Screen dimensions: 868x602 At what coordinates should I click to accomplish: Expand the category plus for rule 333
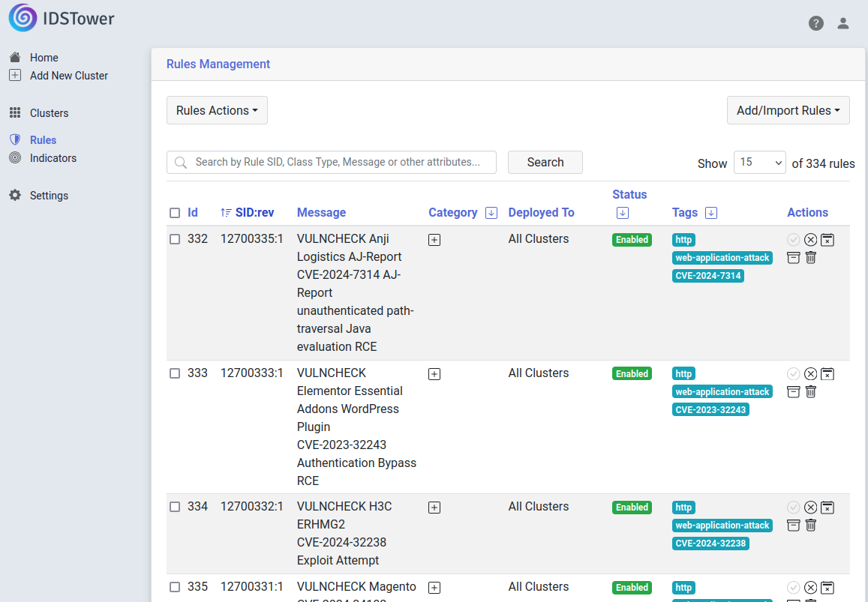pos(434,374)
